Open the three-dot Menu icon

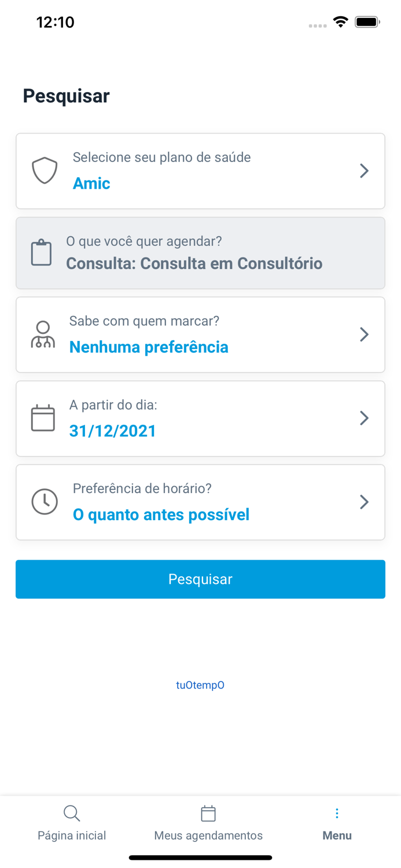point(337,812)
